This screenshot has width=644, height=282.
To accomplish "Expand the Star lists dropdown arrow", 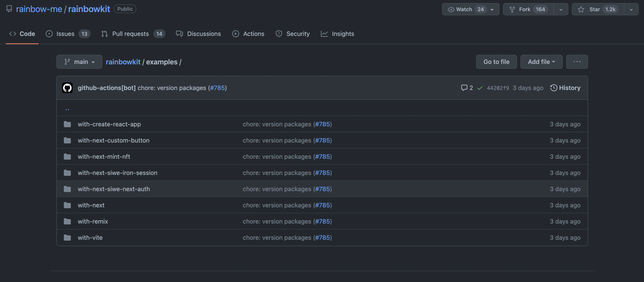I will 631,9.
